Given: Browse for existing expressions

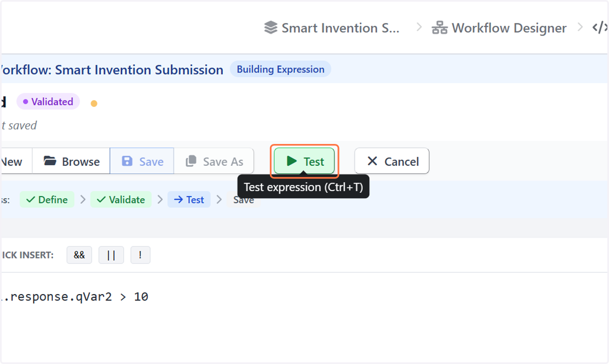Looking at the screenshot, I should (71, 161).
